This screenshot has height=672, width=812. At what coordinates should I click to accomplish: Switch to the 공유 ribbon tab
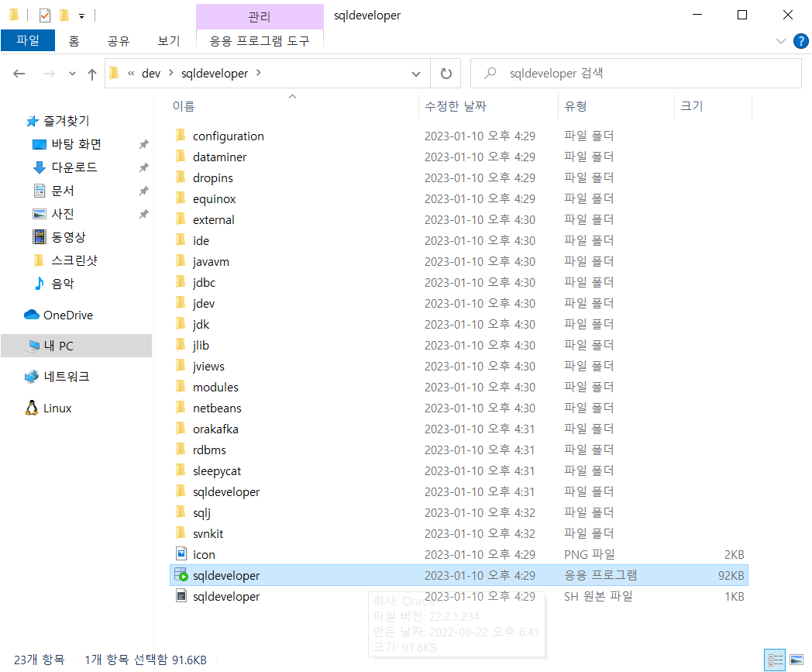(119, 40)
